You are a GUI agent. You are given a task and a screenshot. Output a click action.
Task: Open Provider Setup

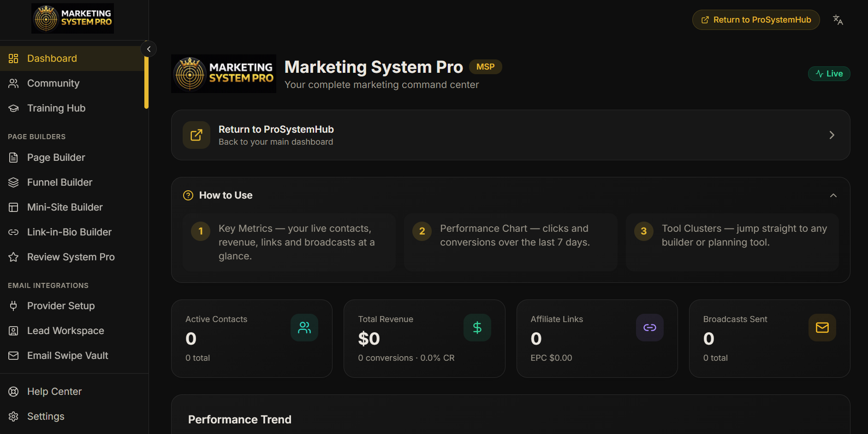coord(72,306)
